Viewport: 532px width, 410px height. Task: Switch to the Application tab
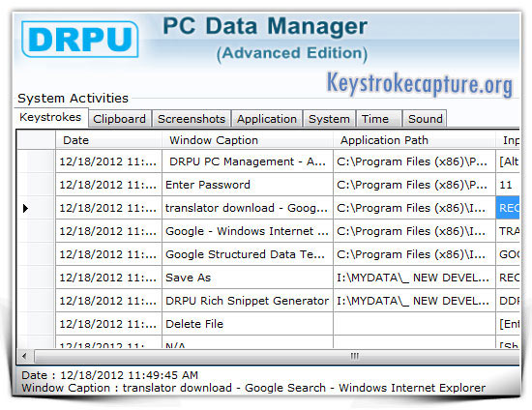(x=267, y=119)
